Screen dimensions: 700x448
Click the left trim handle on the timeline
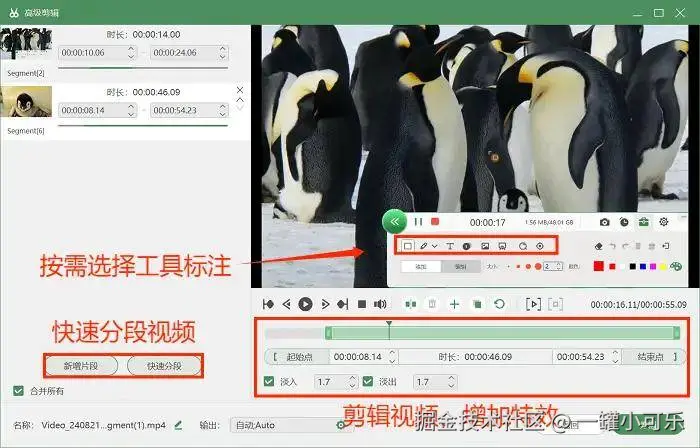329,332
